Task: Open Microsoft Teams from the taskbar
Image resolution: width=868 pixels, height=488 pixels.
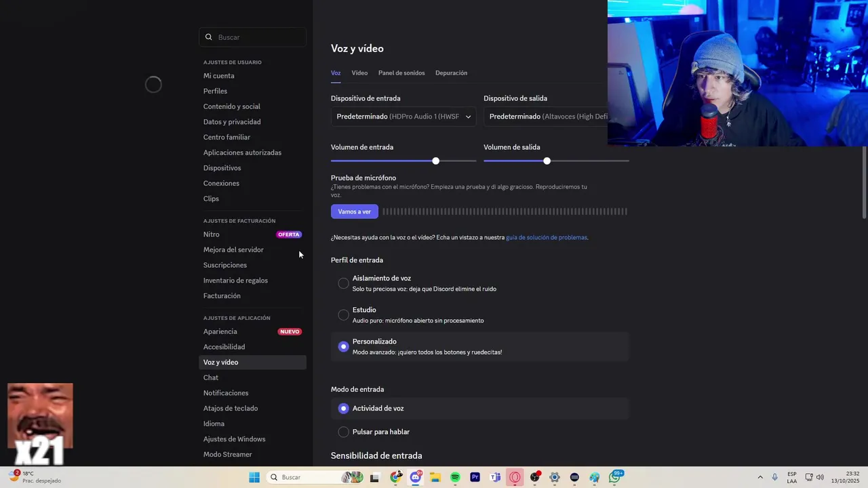Action: point(495,477)
